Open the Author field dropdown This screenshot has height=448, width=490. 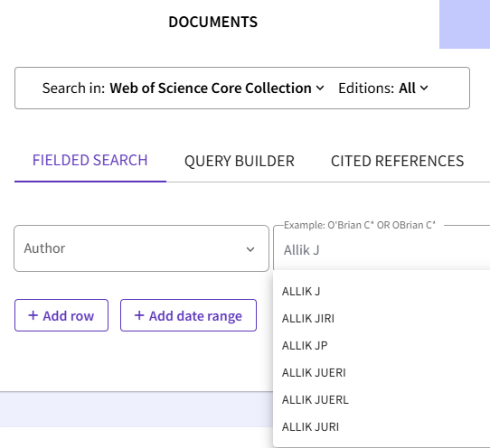[x=141, y=248]
